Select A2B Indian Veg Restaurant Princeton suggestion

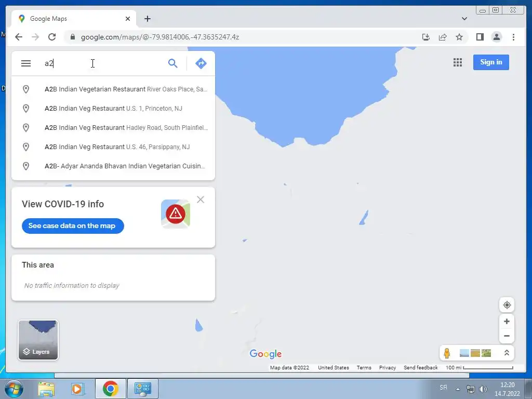[113, 109]
